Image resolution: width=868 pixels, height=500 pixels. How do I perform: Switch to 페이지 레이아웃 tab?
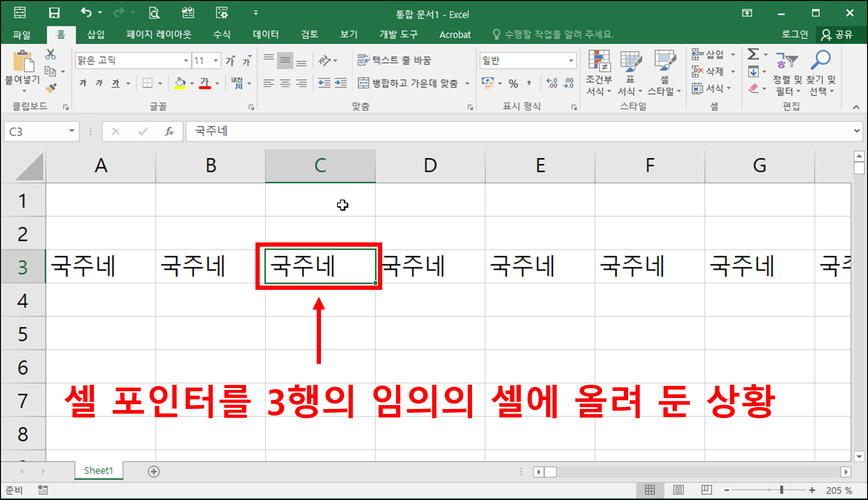coord(159,34)
